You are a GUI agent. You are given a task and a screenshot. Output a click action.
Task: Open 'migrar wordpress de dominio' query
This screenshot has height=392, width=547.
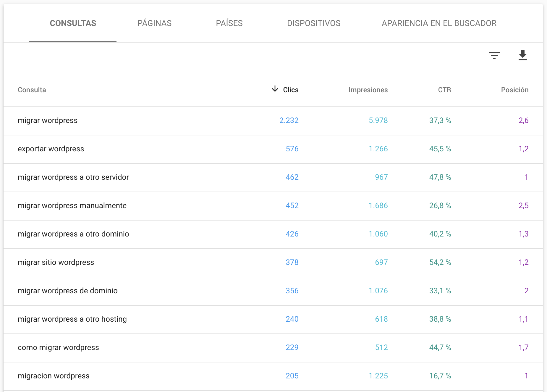point(68,291)
